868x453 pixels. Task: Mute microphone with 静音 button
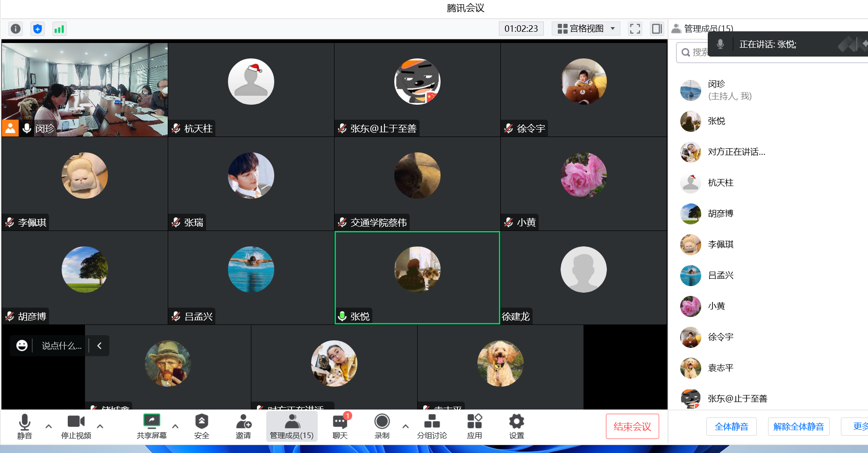click(x=25, y=426)
